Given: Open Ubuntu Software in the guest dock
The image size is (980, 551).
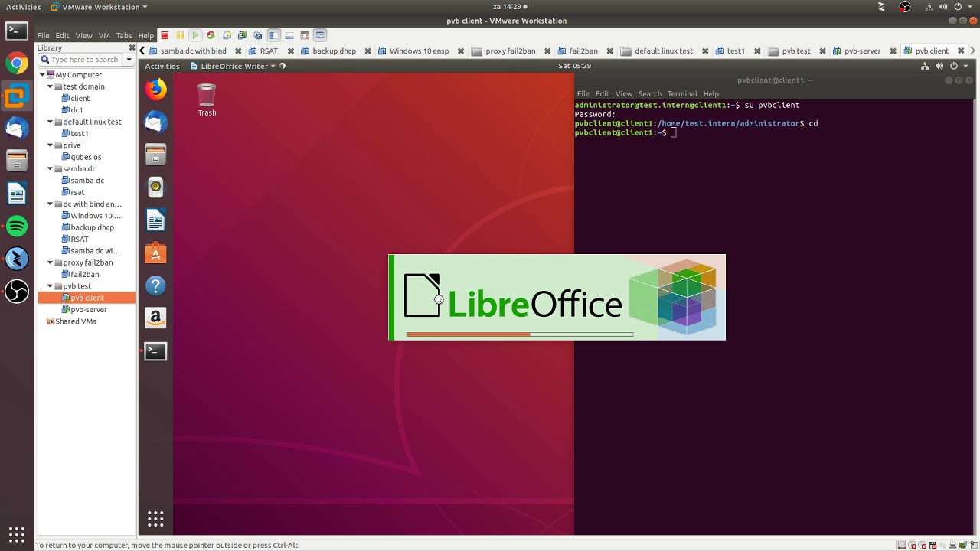Looking at the screenshot, I should (155, 253).
